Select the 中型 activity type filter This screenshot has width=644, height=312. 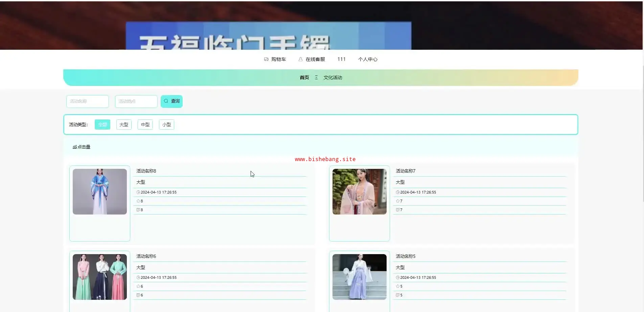point(145,125)
